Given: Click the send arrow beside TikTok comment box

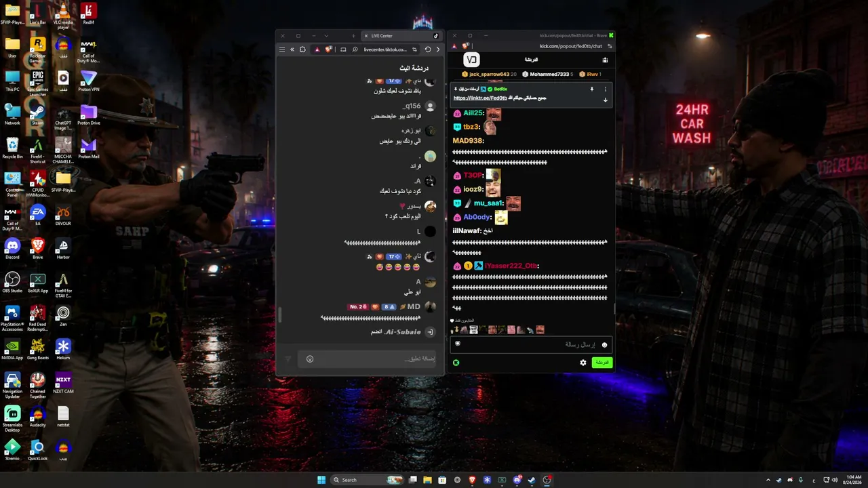Looking at the screenshot, I should pyautogui.click(x=288, y=359).
